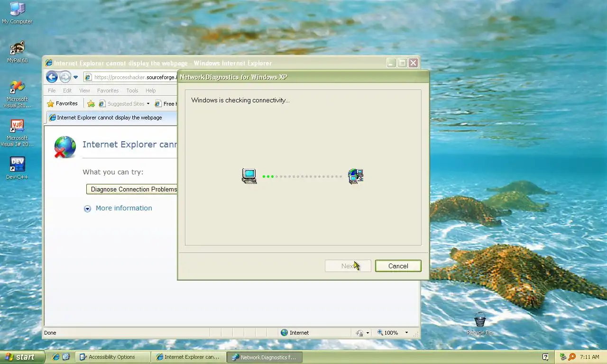Screen dimensions: 607x364
Task: Open the Help menu in Internet Explorer
Action: [x=150, y=91]
